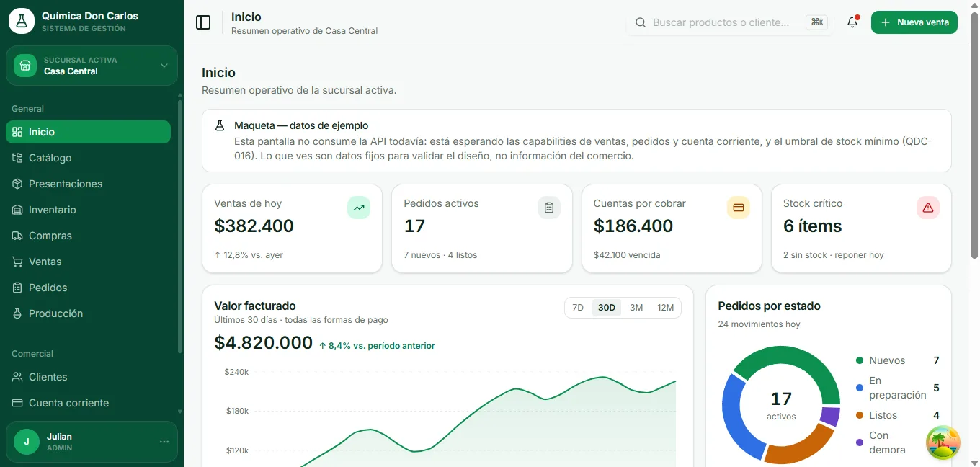The height and width of the screenshot is (467, 980).
Task: Click the donut chart center 17 activos
Action: (x=781, y=405)
